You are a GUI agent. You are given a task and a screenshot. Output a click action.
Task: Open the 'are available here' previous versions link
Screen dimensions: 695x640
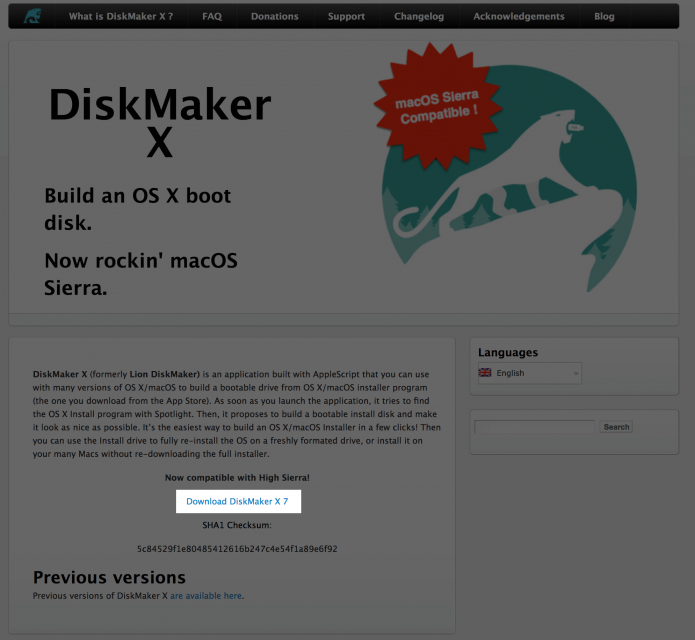206,596
